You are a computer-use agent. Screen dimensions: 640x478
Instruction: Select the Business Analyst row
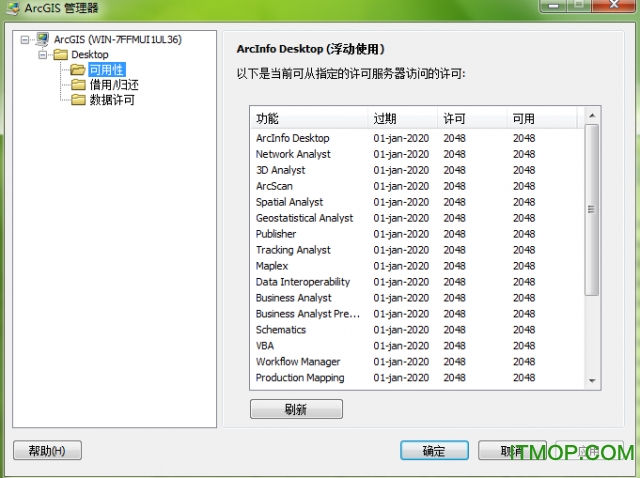tap(416, 298)
